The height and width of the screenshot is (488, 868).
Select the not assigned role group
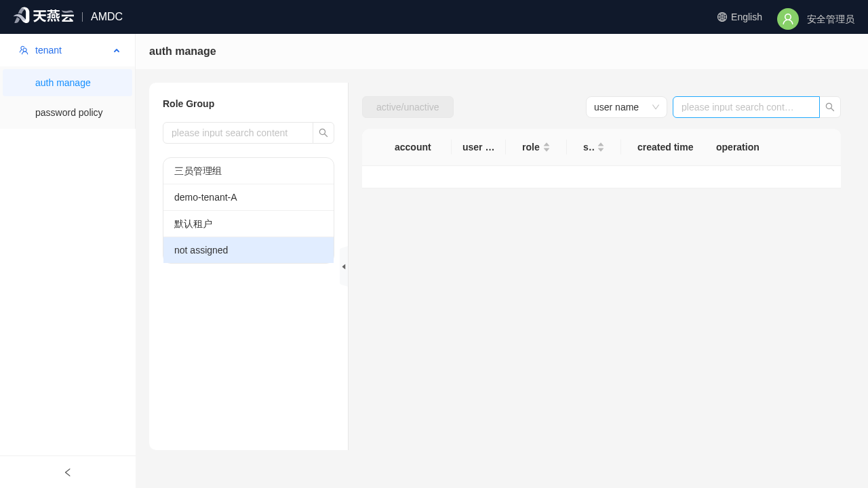[x=248, y=250]
